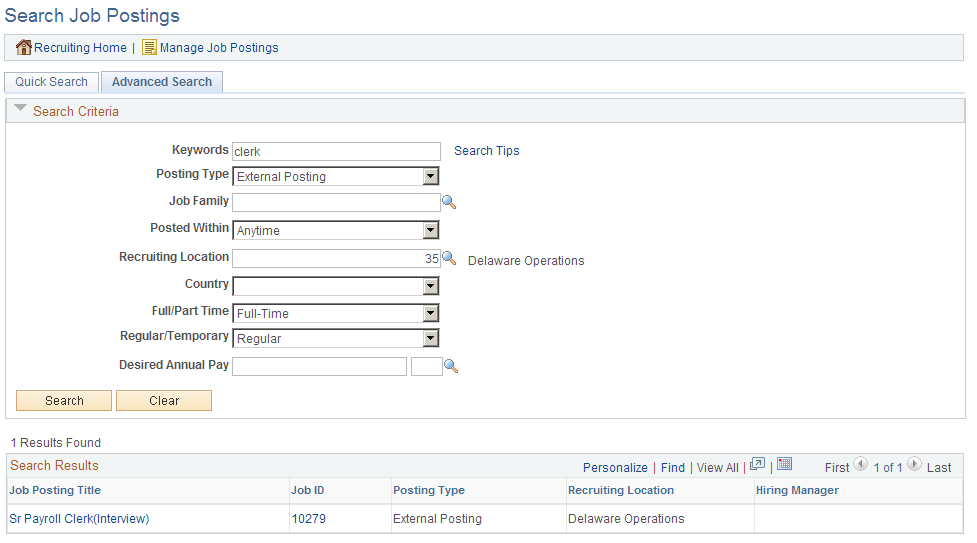The width and height of the screenshot is (977, 543).
Task: Click the Recruiting Location input field
Action: click(x=336, y=258)
